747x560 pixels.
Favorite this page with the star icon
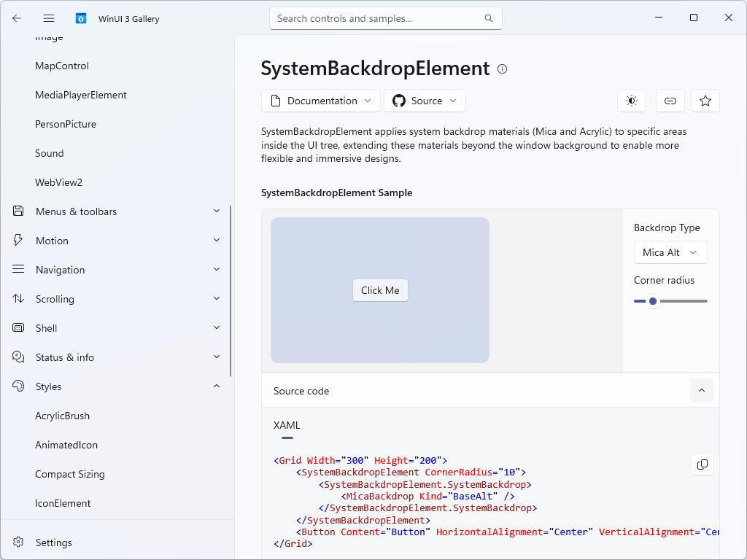[705, 101]
